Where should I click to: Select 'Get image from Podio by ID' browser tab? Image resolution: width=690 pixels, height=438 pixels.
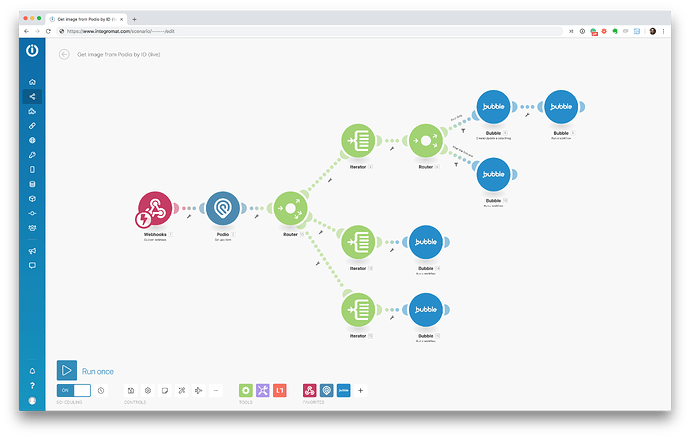(86, 19)
